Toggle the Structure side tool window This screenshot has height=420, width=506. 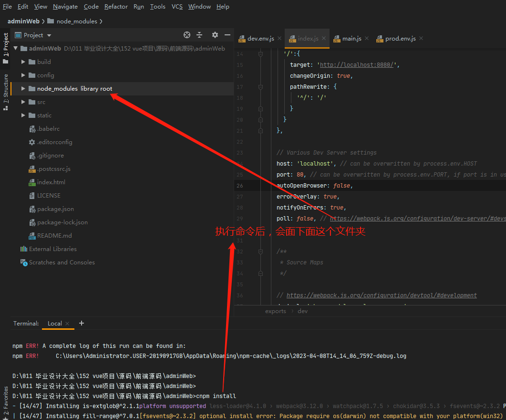6,92
